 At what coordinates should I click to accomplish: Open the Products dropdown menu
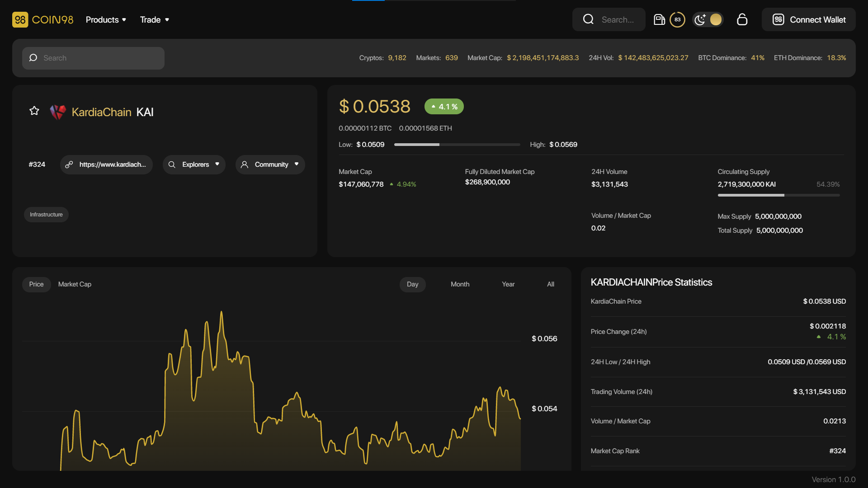pos(106,19)
